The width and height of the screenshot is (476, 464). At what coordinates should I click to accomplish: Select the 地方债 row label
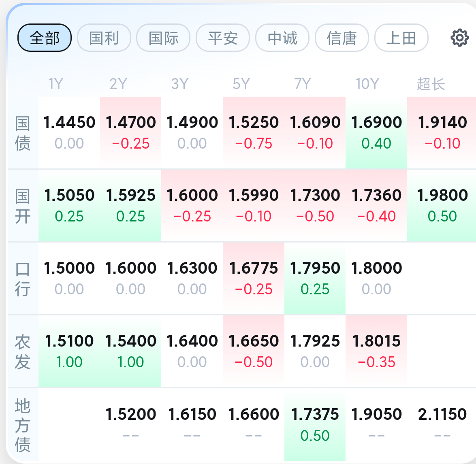(x=23, y=425)
